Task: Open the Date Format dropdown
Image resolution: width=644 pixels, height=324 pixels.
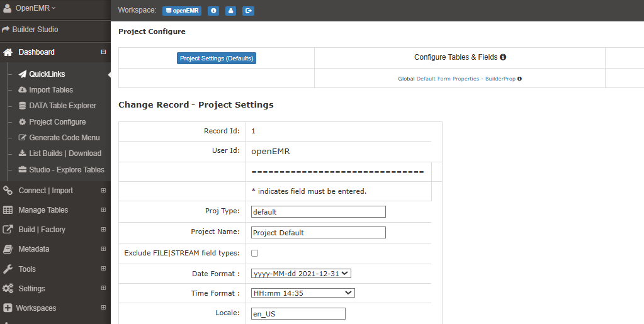Action: [301, 274]
